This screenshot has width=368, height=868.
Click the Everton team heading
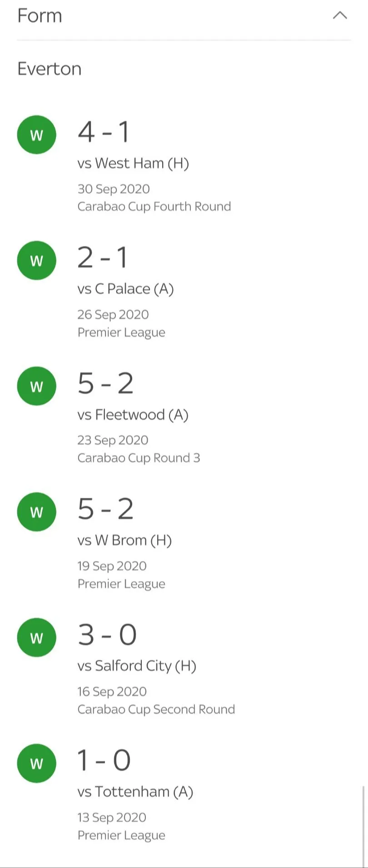pyautogui.click(x=50, y=69)
